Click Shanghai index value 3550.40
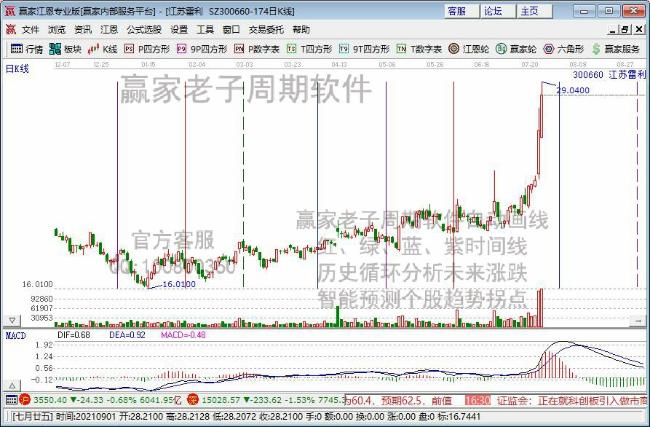This screenshot has width=650, height=427. [50, 400]
